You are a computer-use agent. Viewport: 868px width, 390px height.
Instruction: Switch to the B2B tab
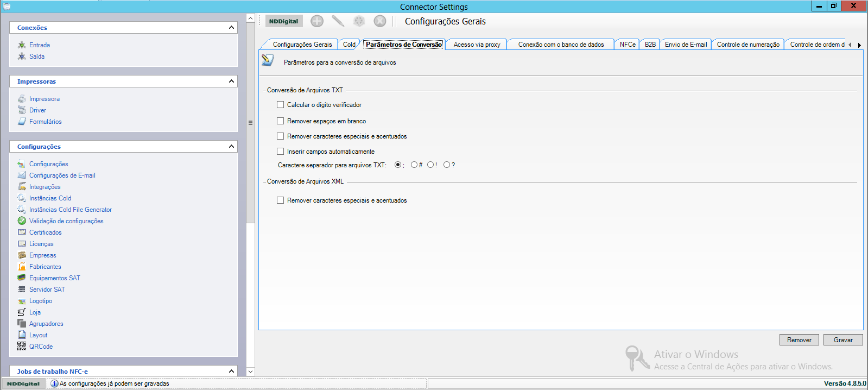[x=650, y=45]
